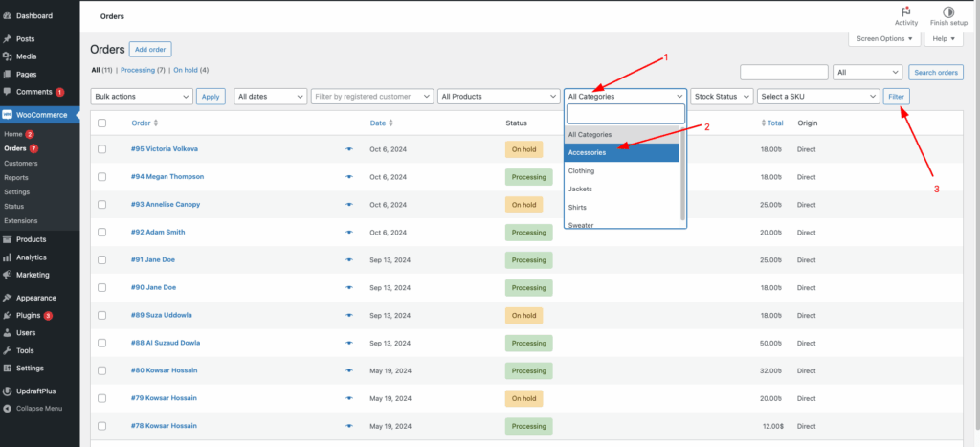Image resolution: width=980 pixels, height=447 pixels.
Task: Check the box for order #78 Kowsar Hossain
Action: pyautogui.click(x=101, y=426)
